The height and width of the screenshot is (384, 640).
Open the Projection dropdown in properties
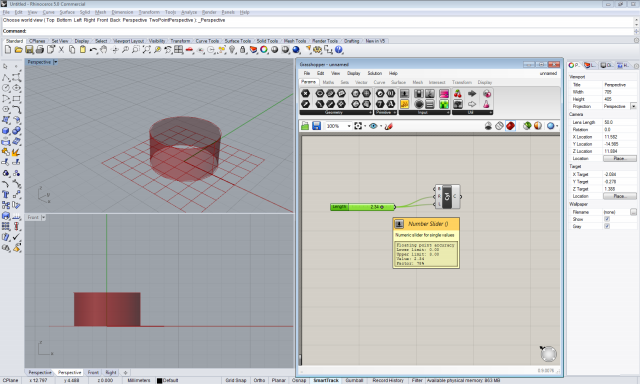[633, 106]
